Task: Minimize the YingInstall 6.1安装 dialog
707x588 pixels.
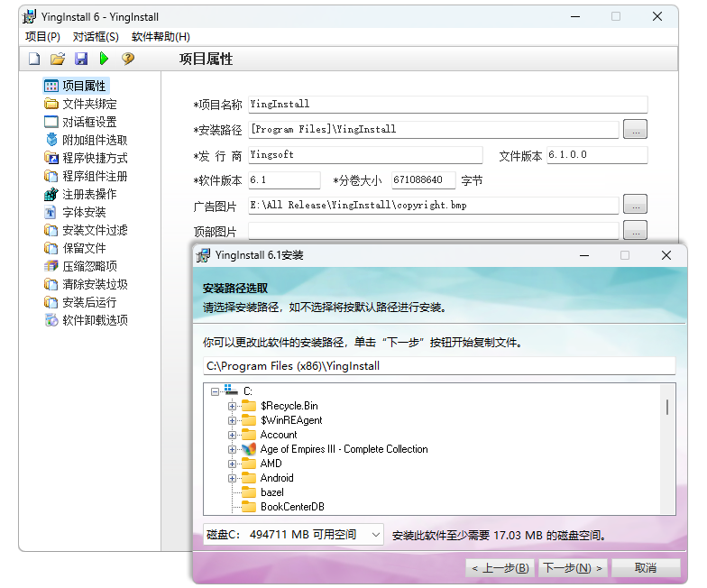Action: point(584,255)
